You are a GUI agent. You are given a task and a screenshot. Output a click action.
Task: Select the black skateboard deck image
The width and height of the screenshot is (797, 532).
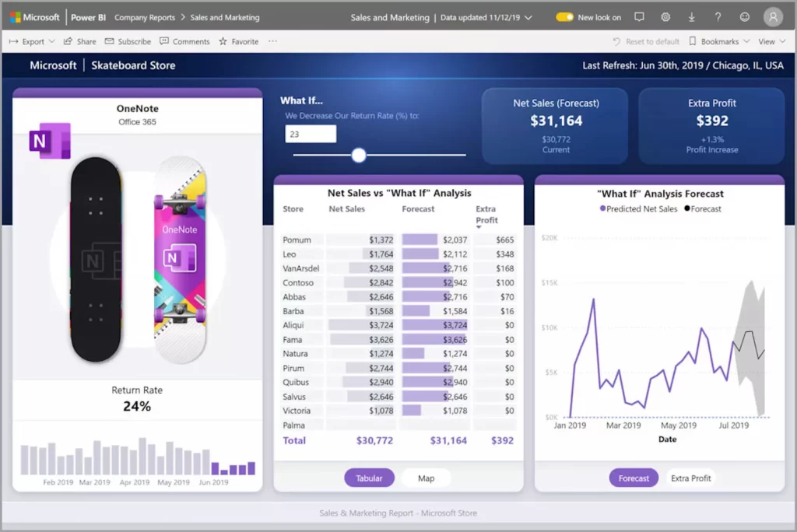(96, 259)
